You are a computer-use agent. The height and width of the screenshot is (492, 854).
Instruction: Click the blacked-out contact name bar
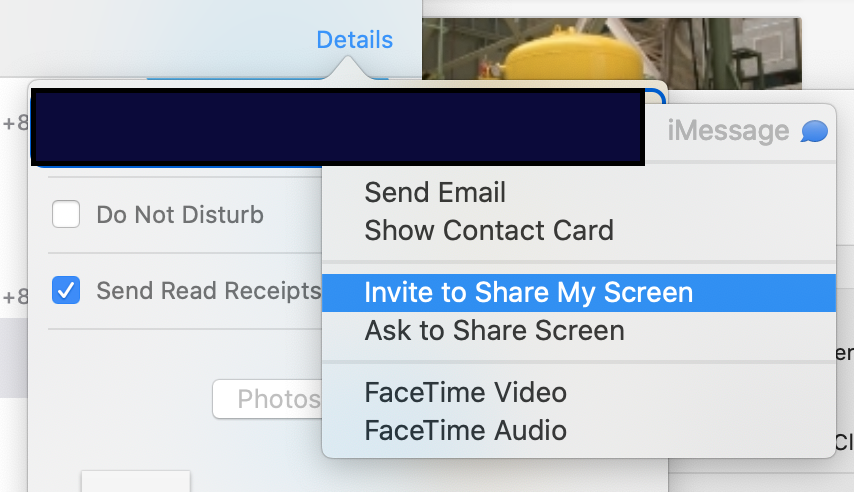[338, 127]
